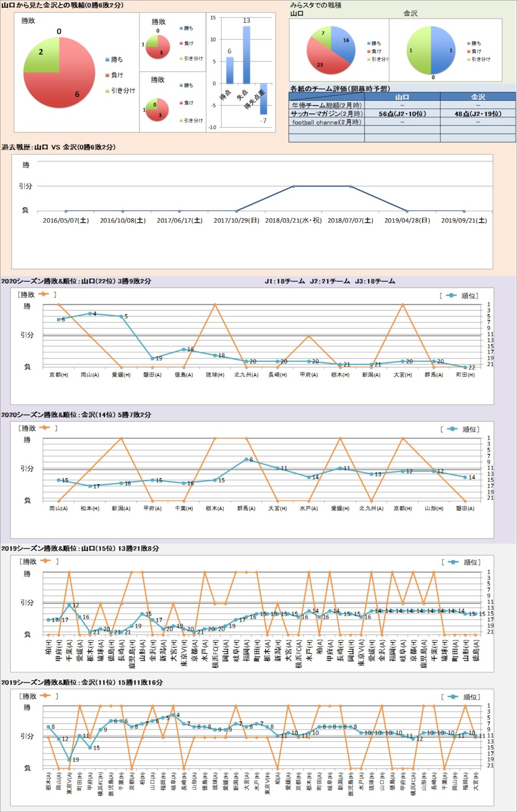Click the title 山口から見た金沢との戦績(0勝6敗2分)

[63, 5]
